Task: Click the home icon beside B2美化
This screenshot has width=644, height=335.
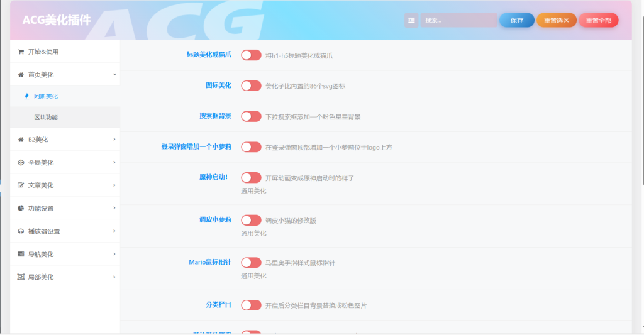Action: pyautogui.click(x=21, y=140)
